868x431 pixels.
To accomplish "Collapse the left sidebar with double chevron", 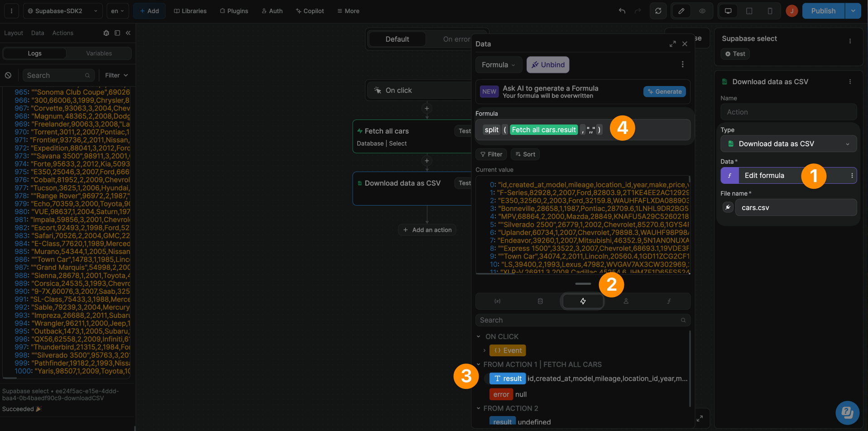I will 128,33.
